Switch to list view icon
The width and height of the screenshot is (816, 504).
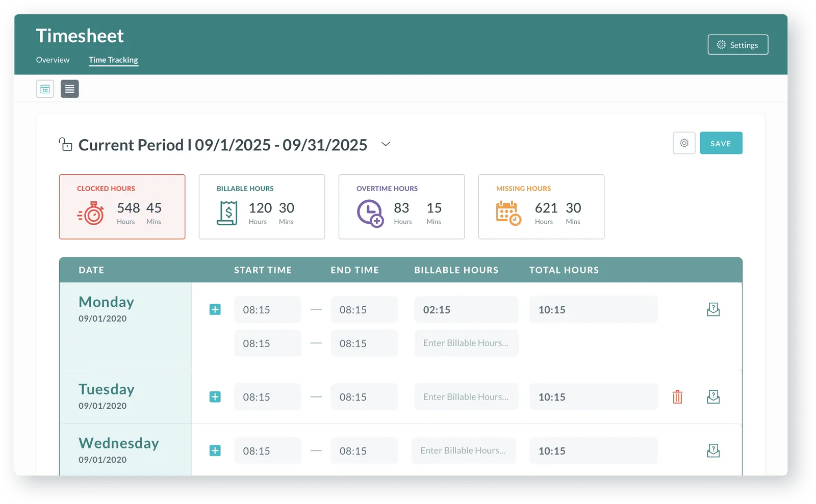[x=70, y=89]
